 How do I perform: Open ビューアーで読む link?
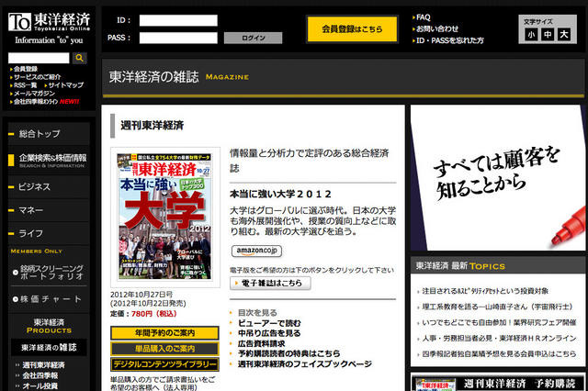pyautogui.click(x=269, y=323)
